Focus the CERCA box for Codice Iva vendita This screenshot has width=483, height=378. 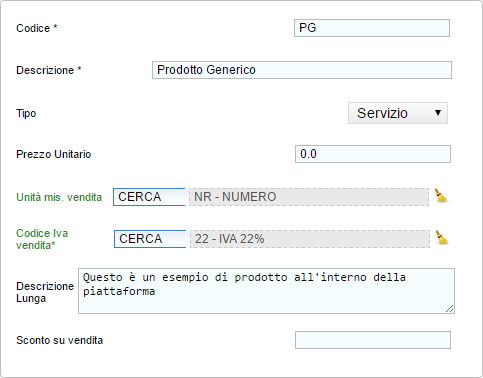coord(150,239)
